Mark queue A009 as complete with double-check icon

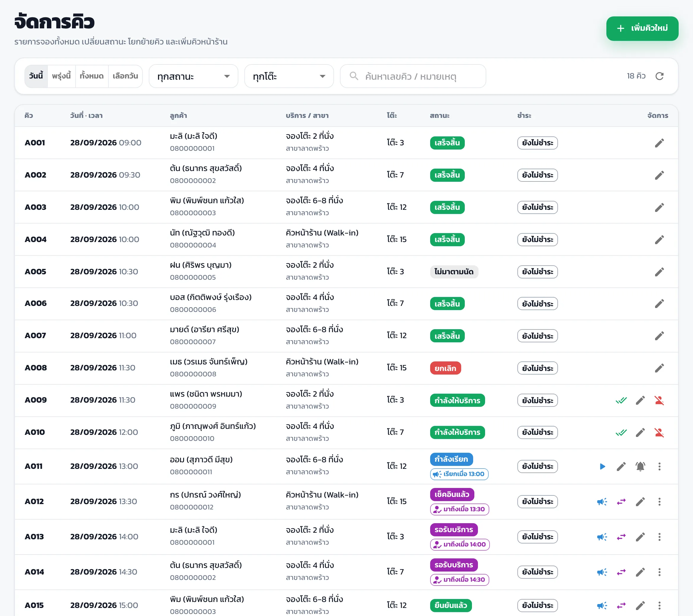tap(621, 400)
